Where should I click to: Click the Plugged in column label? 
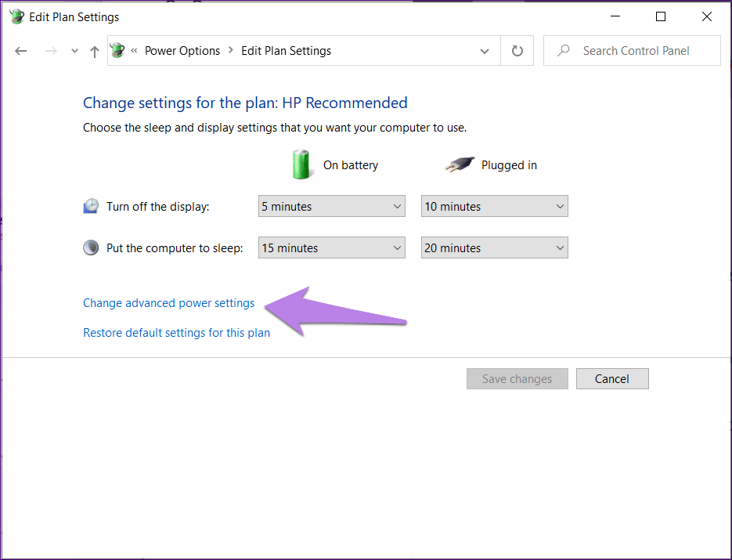[509, 165]
